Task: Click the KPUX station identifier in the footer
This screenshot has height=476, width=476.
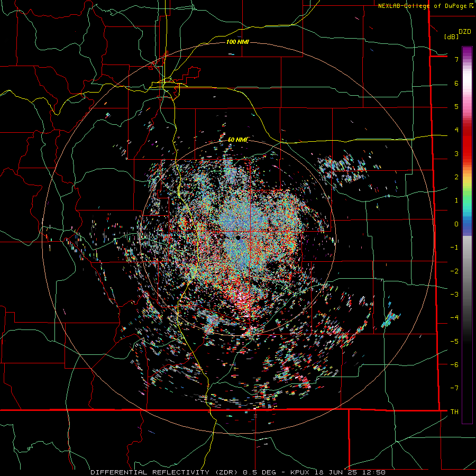Action: [300, 472]
